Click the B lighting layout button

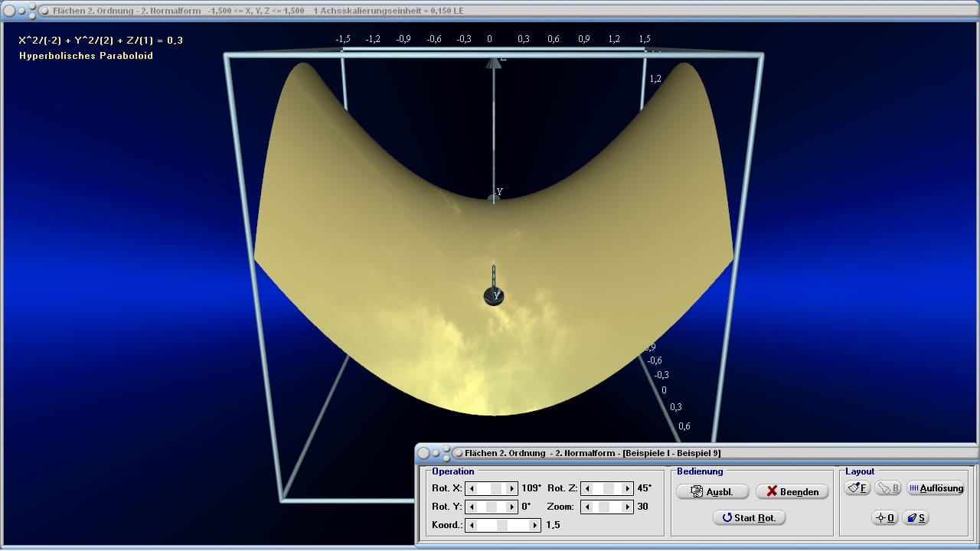pyautogui.click(x=887, y=487)
